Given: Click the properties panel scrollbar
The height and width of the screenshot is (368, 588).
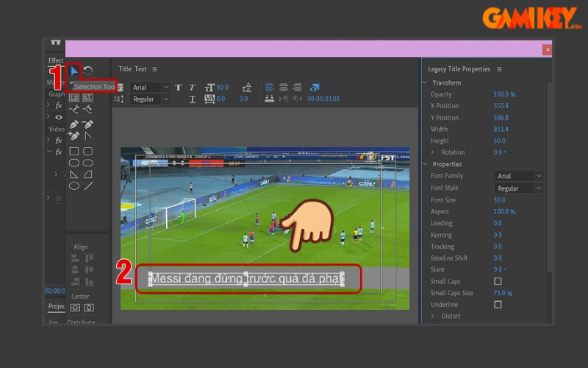Looking at the screenshot, I should [549, 177].
